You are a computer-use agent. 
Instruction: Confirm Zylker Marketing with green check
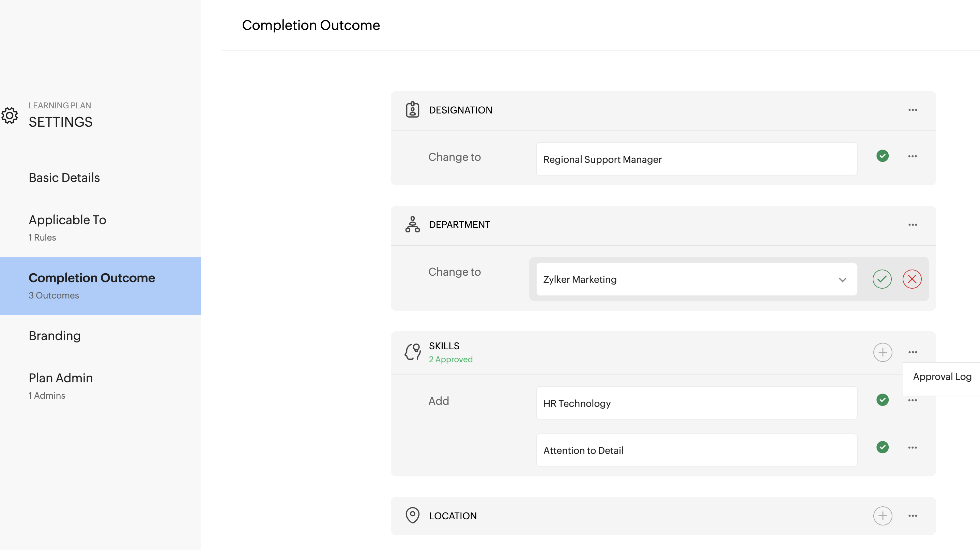pyautogui.click(x=882, y=279)
